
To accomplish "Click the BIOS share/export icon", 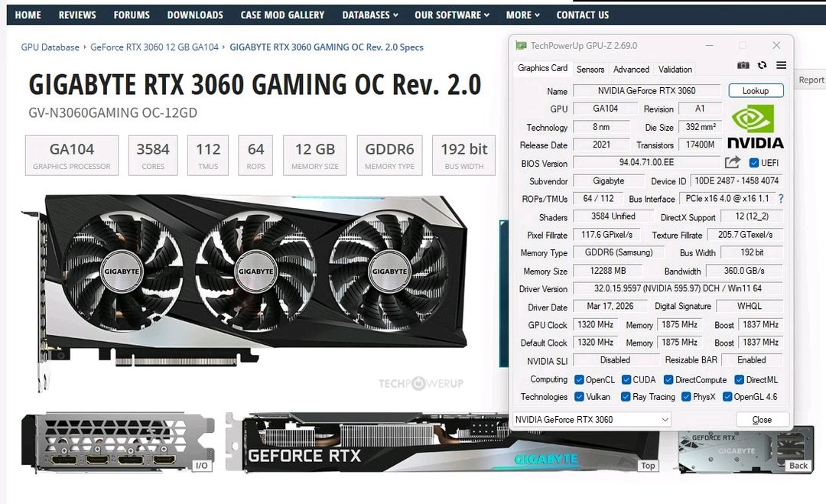I will (732, 162).
